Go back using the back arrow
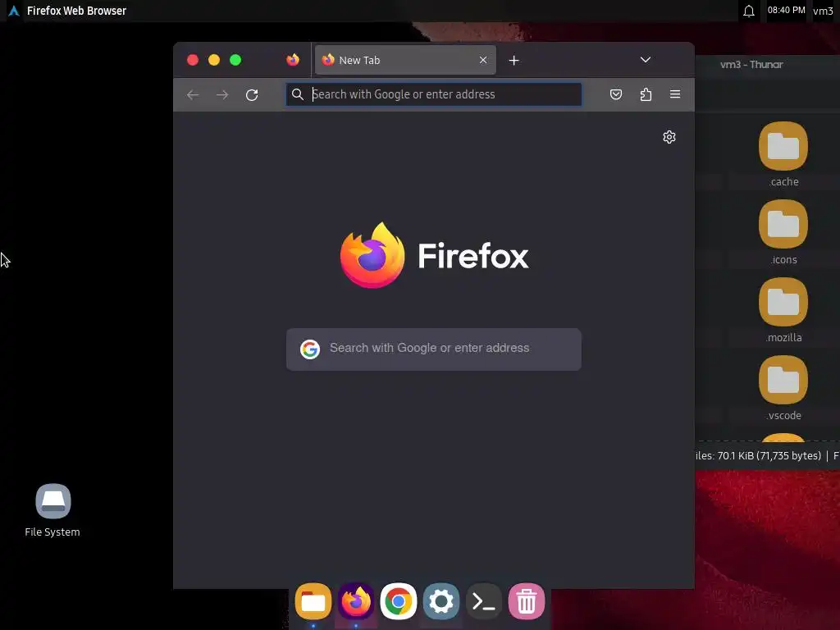Viewport: 840px width, 630px height. 193,95
